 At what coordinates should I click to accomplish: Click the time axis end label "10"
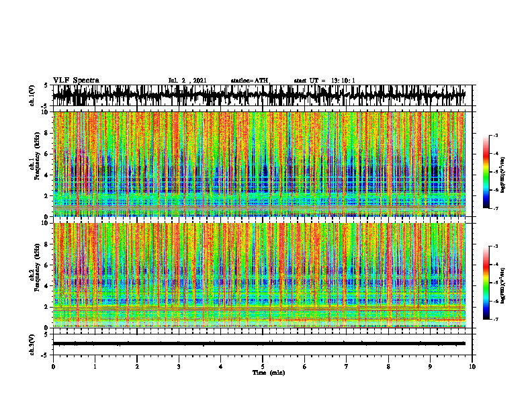click(472, 367)
